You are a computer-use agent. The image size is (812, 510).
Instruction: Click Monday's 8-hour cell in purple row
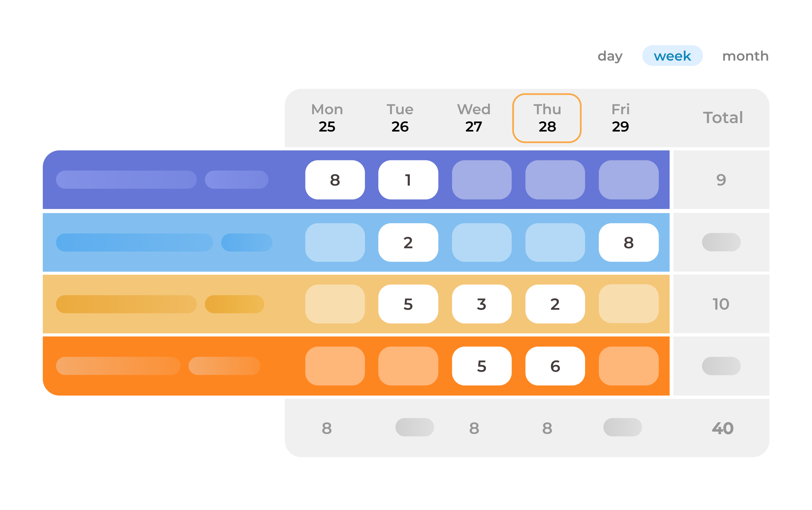(335, 180)
